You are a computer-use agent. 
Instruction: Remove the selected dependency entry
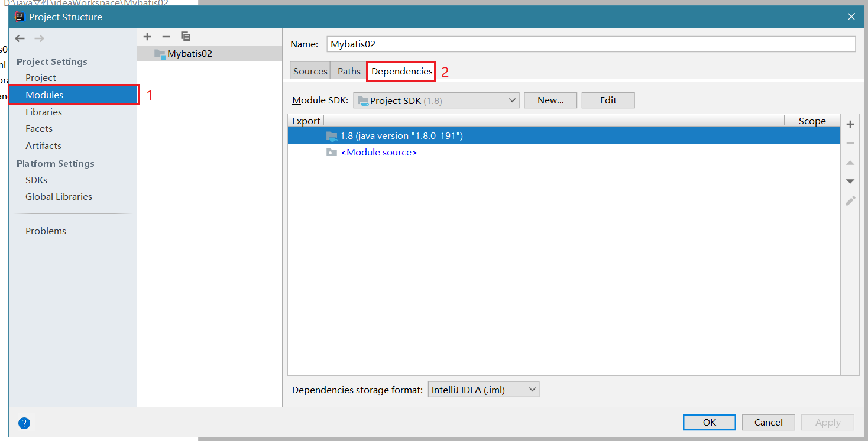(850, 143)
